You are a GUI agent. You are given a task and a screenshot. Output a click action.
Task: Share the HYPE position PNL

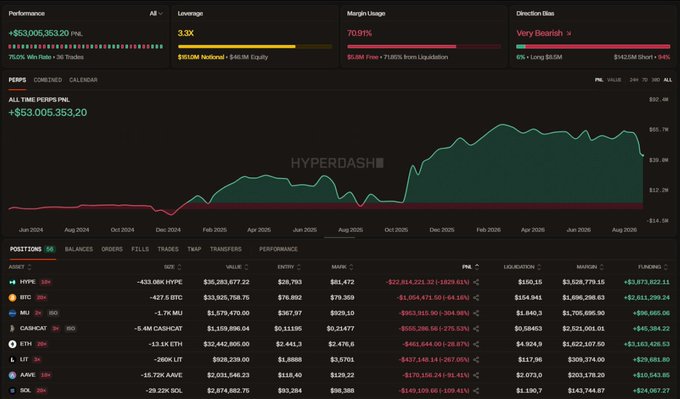(476, 282)
